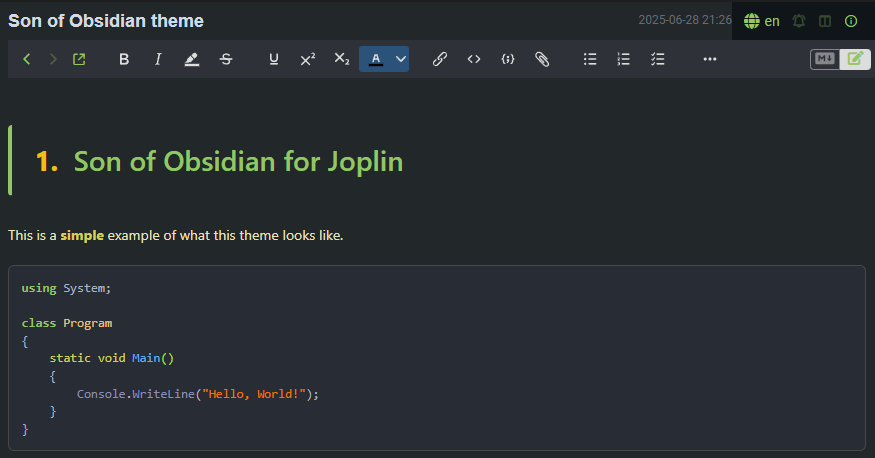
Task: Switch to rich text editor mode
Action: point(855,59)
